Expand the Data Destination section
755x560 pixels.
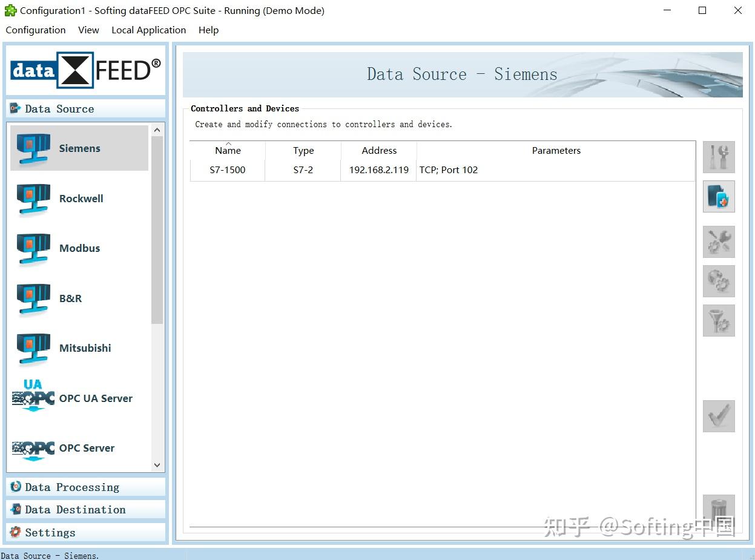tap(75, 509)
